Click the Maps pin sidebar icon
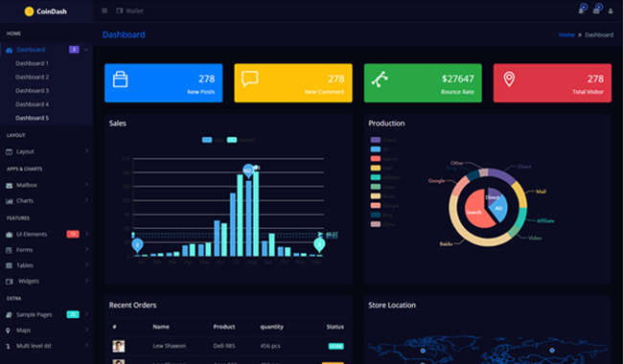This screenshot has width=623, height=364. pyautogui.click(x=8, y=330)
